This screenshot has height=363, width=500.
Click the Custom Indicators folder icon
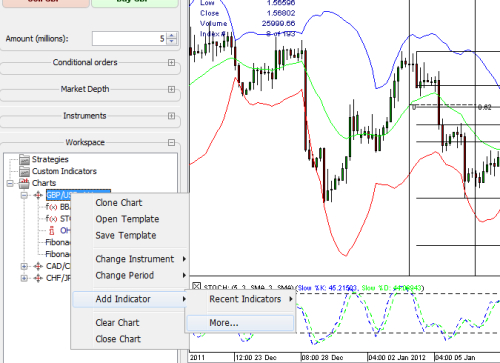(x=24, y=171)
